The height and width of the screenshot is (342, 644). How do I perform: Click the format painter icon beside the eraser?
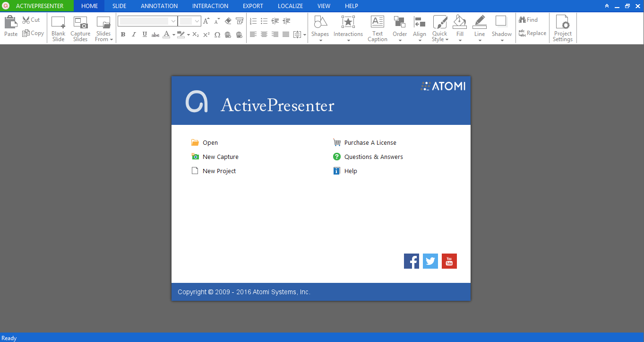point(239,21)
